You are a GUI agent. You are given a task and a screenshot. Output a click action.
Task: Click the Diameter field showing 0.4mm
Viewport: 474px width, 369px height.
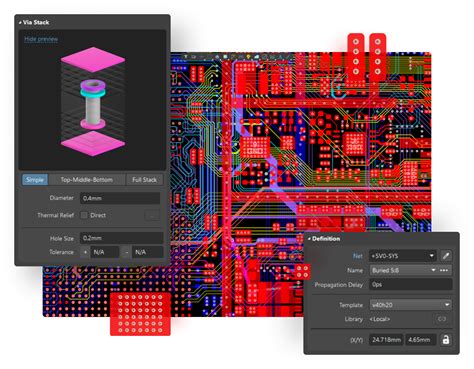(120, 198)
